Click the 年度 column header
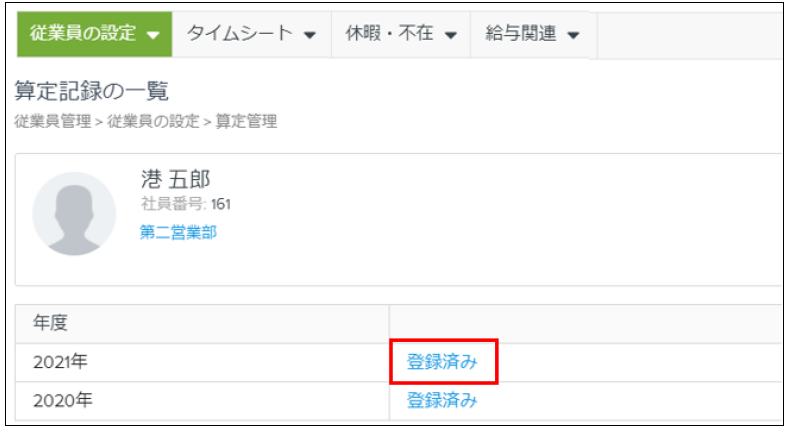788x432 pixels. 50,322
